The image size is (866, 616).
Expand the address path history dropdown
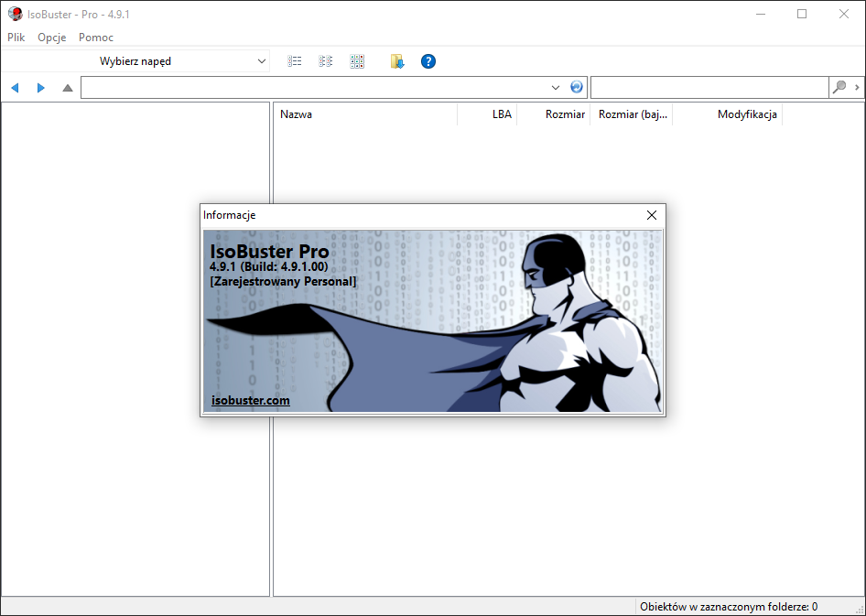(x=556, y=88)
